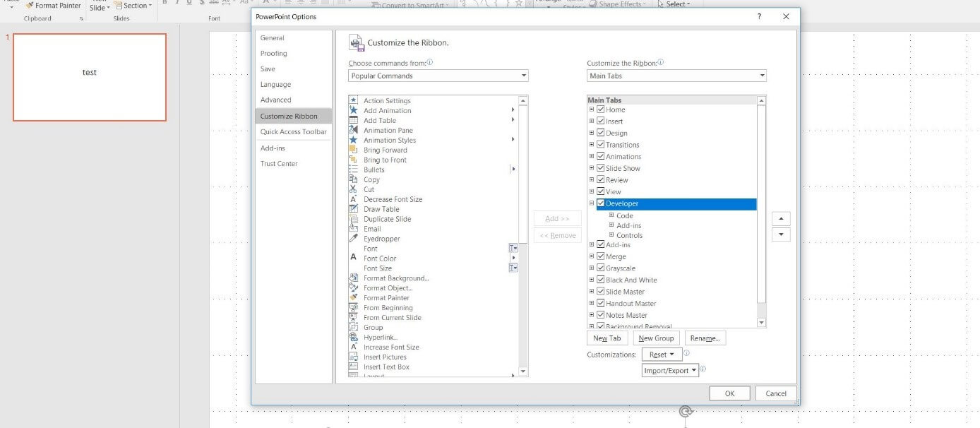This screenshot has width=980, height=428.
Task: Expand the View tab tree node
Action: (x=592, y=191)
